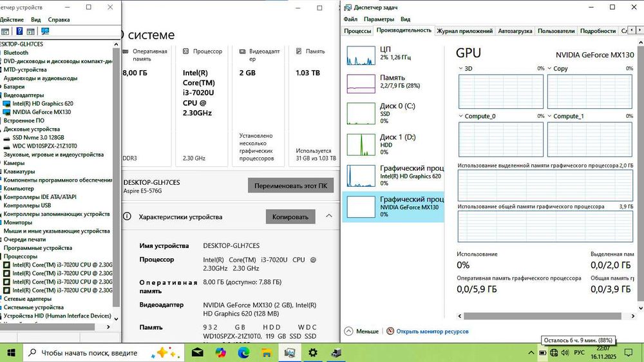Select Диск 0 (C:) SSD in sidebar
The width and height of the screenshot is (644, 362).
(393, 113)
